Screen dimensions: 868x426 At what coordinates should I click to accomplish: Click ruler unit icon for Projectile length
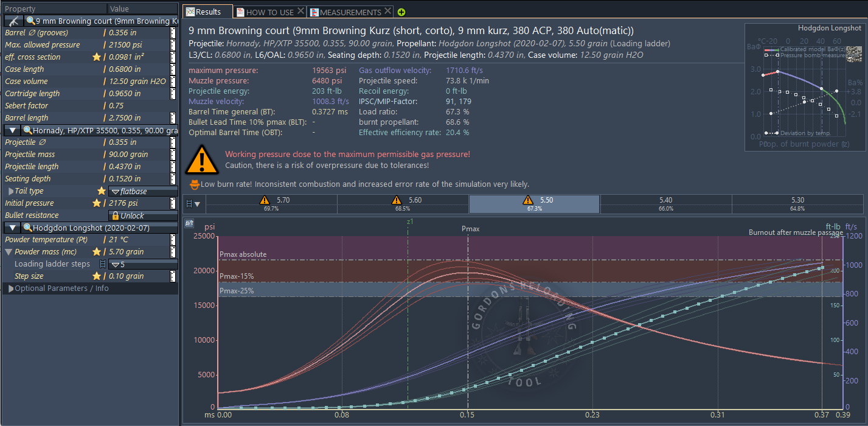click(173, 167)
